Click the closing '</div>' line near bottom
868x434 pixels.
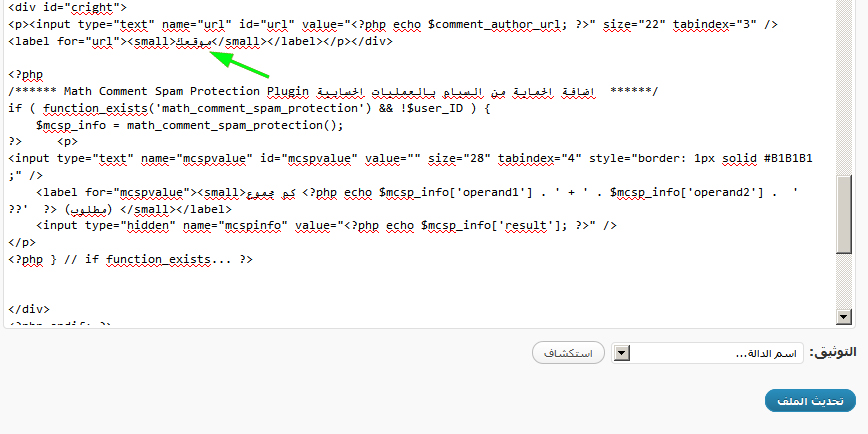(29, 309)
